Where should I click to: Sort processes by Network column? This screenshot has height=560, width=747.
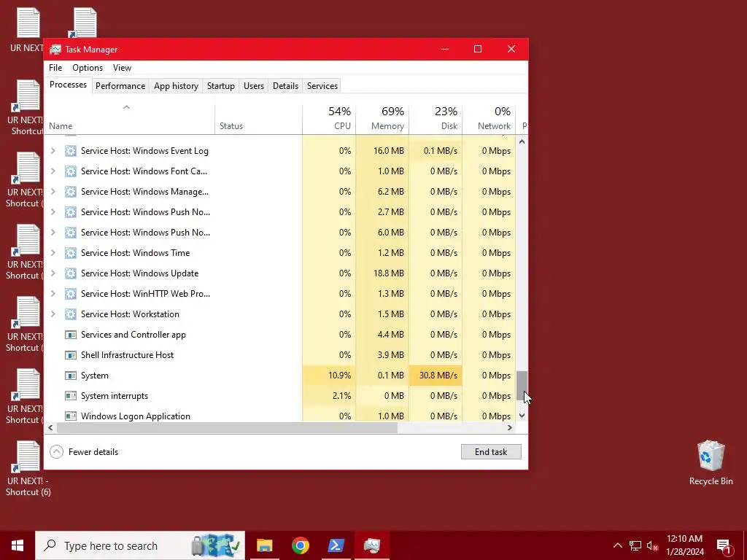click(489, 119)
